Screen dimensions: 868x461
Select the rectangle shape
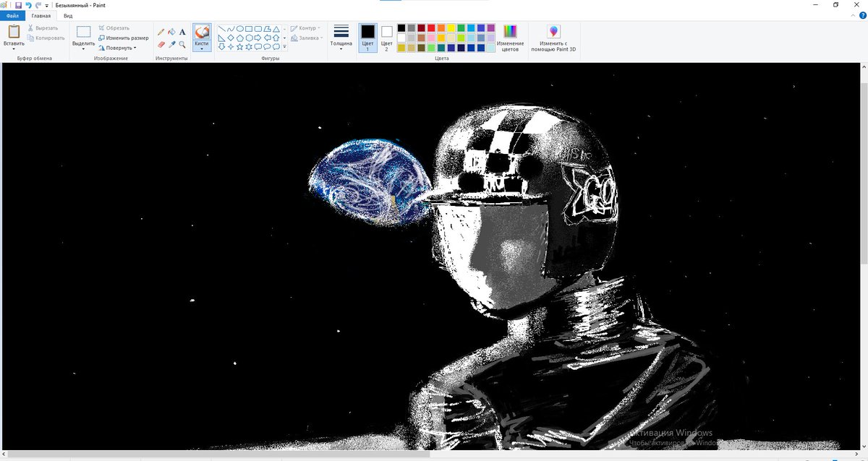249,29
